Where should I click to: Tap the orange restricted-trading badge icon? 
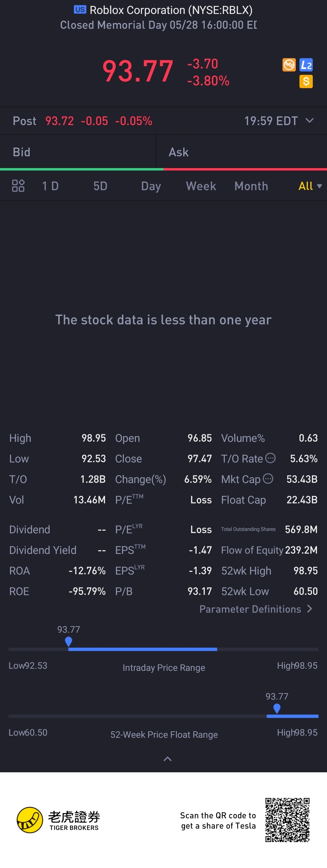[x=289, y=65]
